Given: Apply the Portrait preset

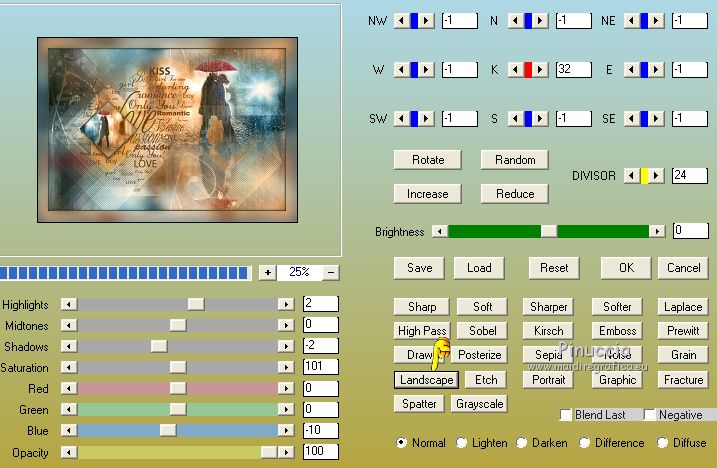Looking at the screenshot, I should [548, 380].
